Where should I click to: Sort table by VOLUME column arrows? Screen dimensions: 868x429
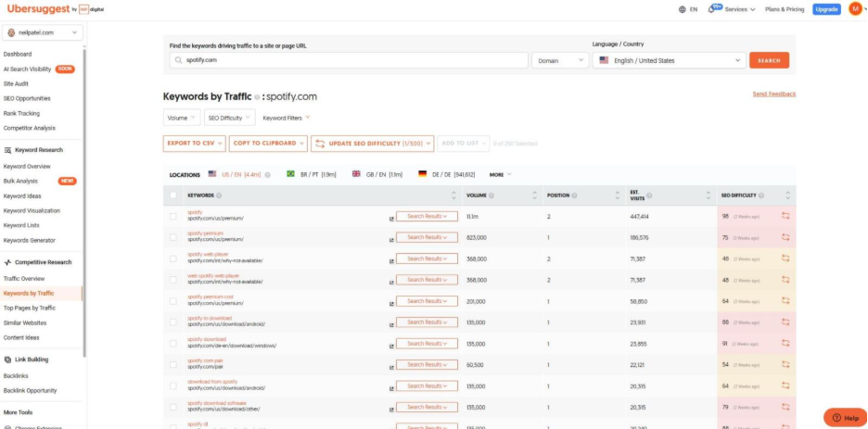click(535, 196)
